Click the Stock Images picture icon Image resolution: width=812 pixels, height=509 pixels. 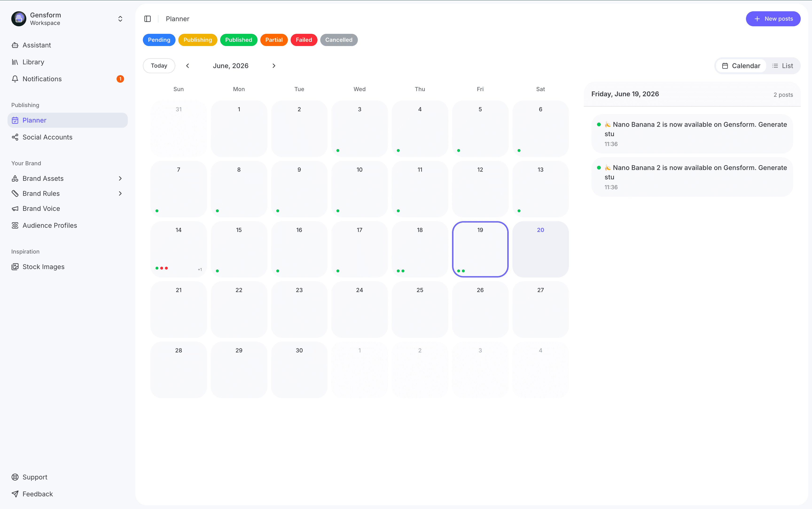(x=15, y=267)
